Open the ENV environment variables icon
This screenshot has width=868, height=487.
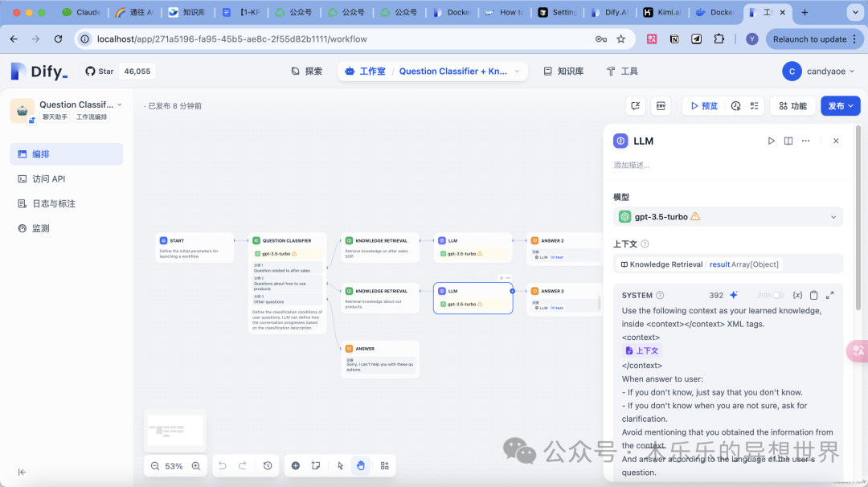661,106
